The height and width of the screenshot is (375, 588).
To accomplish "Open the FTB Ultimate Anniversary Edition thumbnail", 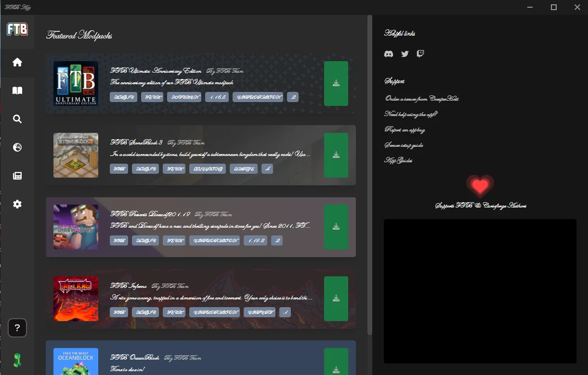I will (x=76, y=83).
